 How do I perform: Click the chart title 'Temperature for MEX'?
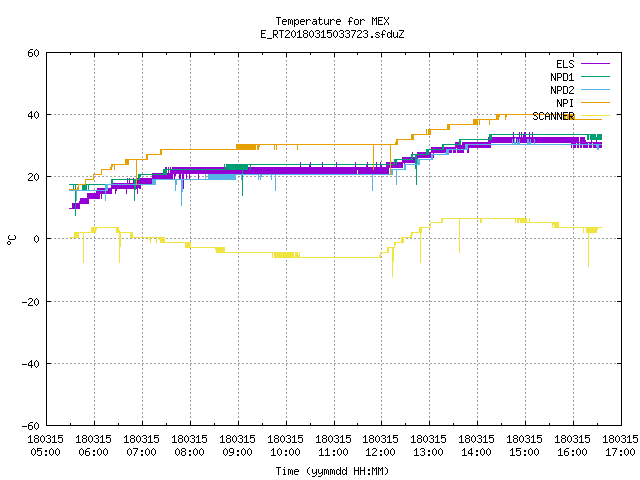(x=332, y=21)
